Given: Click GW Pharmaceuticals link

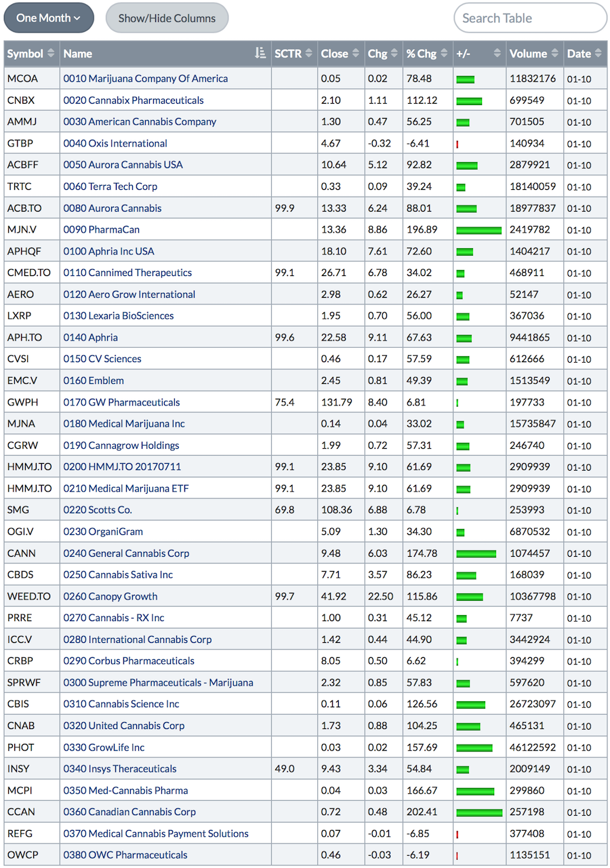Looking at the screenshot, I should pyautogui.click(x=122, y=402).
